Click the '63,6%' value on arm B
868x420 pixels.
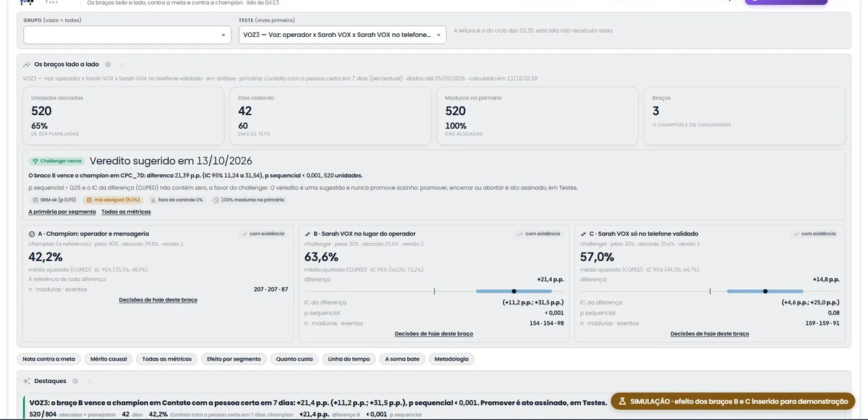click(321, 257)
